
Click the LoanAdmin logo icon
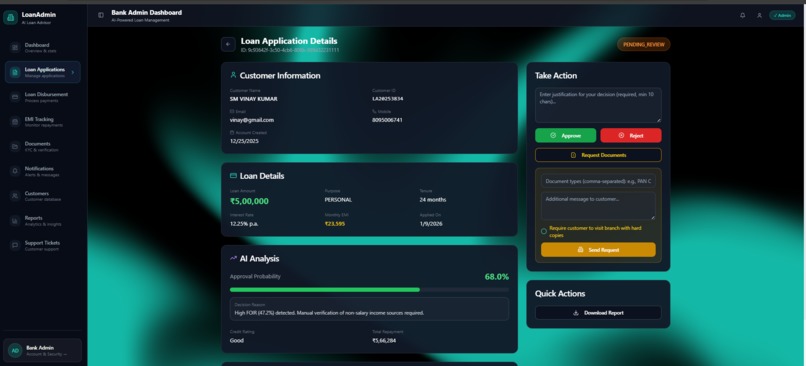click(x=10, y=17)
